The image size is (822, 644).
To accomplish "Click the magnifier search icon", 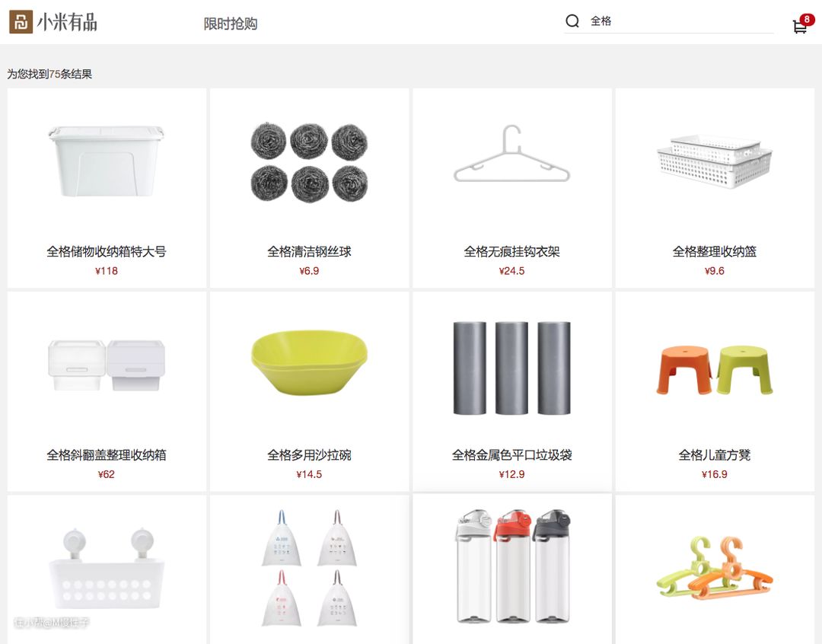I will tap(572, 21).
